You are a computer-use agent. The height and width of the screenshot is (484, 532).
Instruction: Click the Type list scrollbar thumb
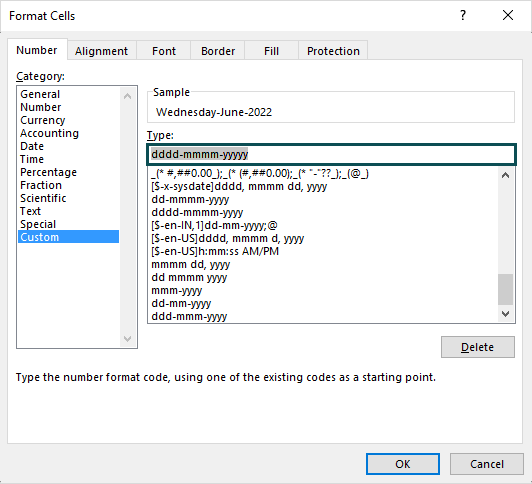[506, 289]
